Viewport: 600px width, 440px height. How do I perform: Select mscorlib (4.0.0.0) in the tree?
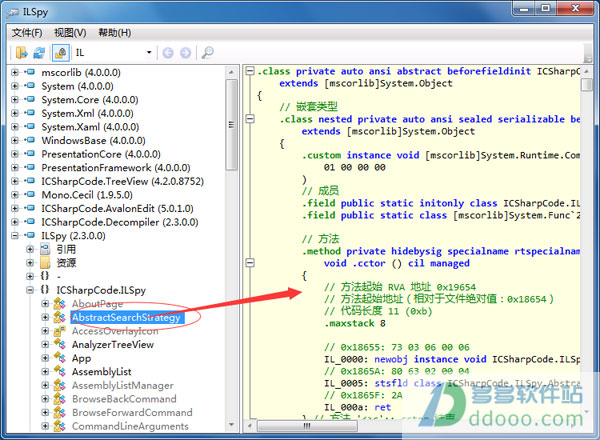coord(81,72)
